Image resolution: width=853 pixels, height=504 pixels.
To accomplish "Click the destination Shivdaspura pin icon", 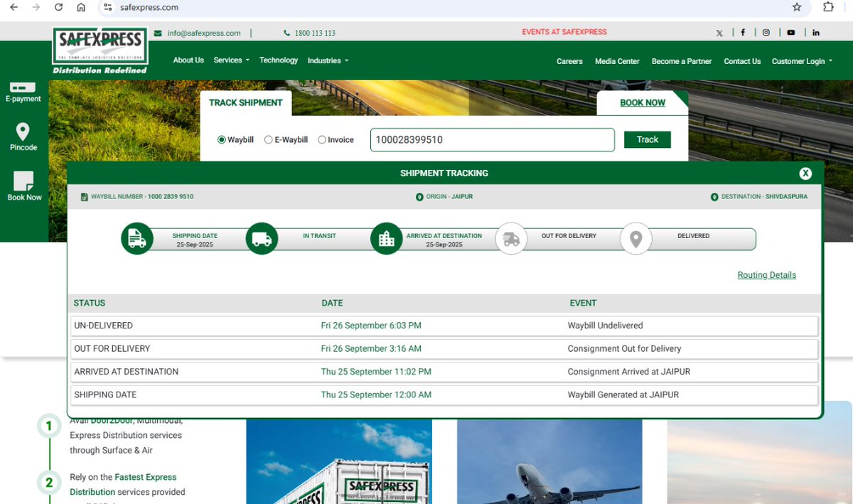I will pos(714,197).
